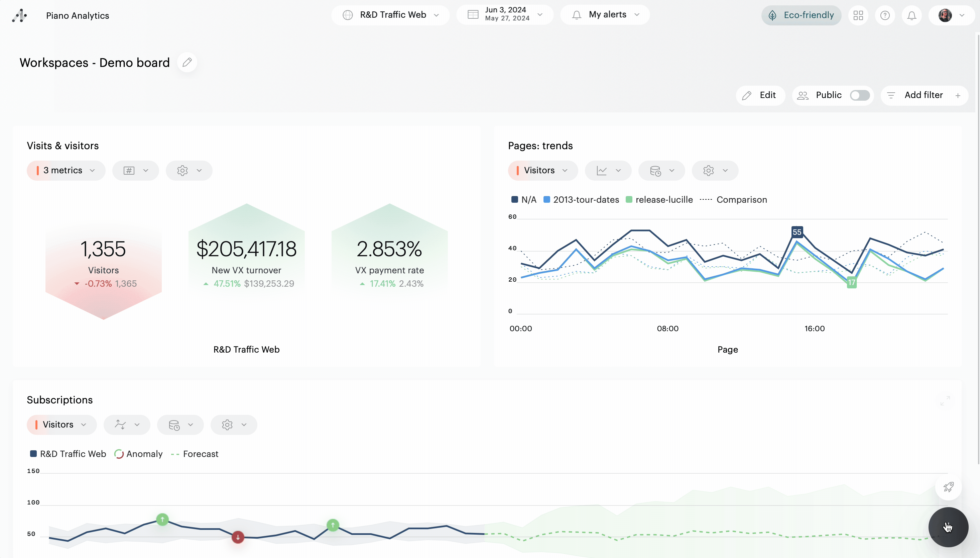Click the Add filter button
The width and height of the screenshot is (980, 558).
coord(925,95)
